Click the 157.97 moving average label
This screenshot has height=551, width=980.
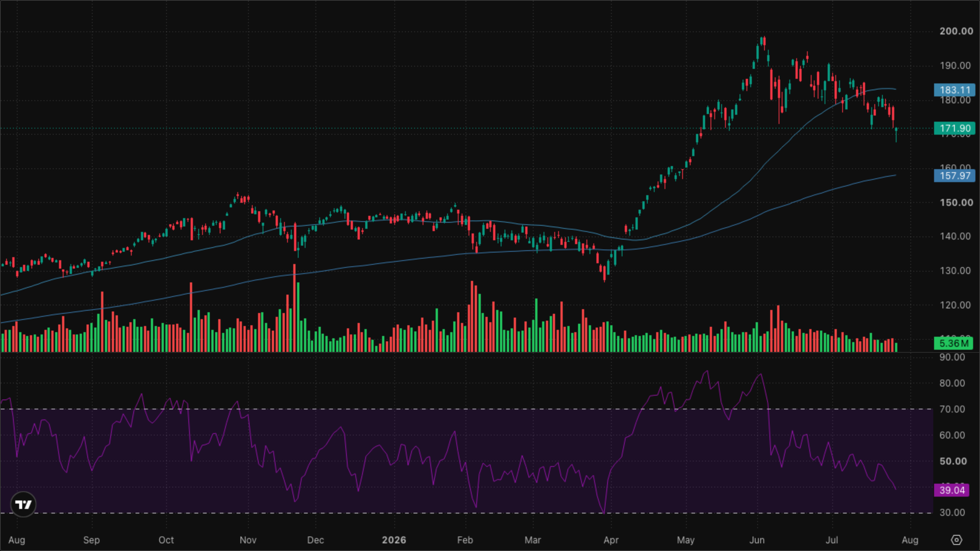click(x=955, y=176)
